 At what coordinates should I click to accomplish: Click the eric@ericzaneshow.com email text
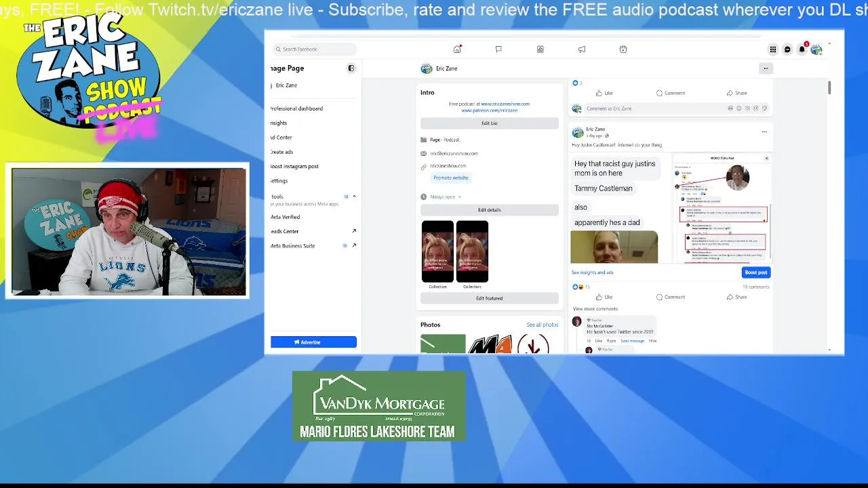coord(454,153)
